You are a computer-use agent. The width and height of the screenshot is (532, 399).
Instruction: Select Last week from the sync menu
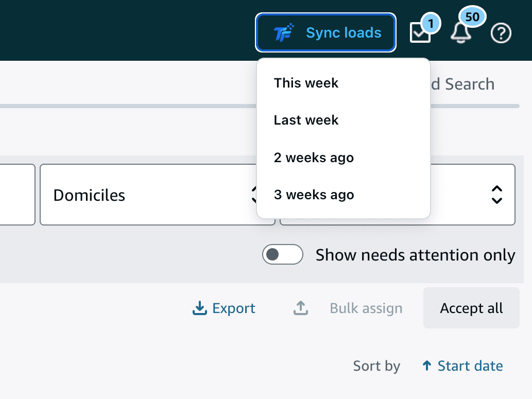(344, 120)
